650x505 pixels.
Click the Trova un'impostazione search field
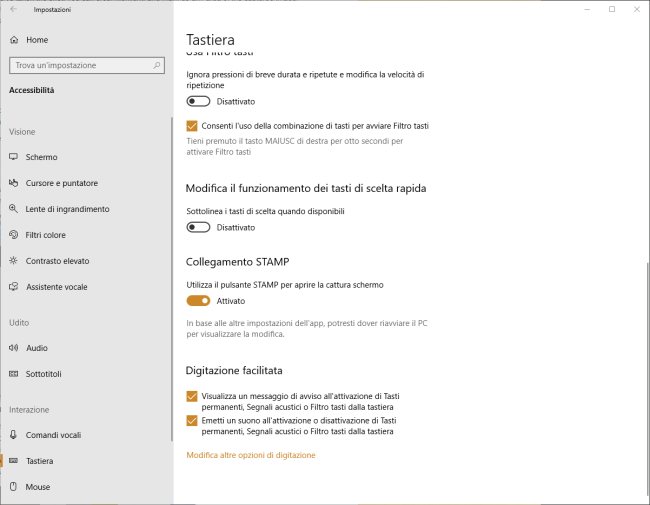click(x=87, y=65)
